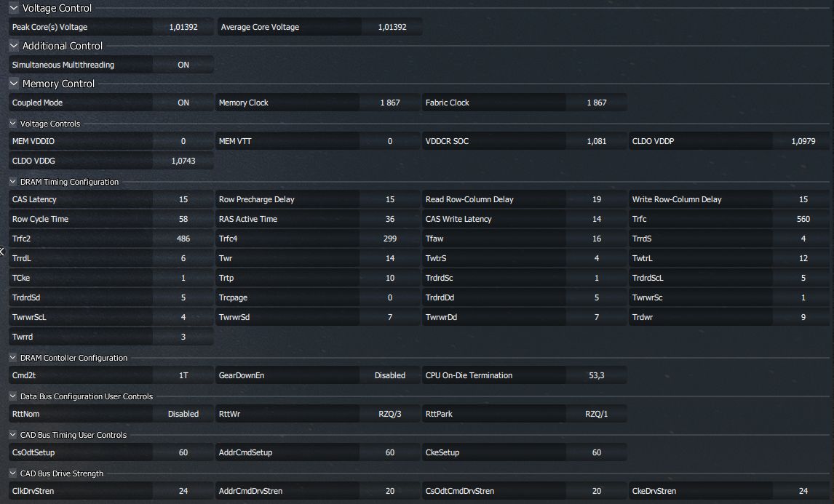
Task: Change the Cmd2t 1T value
Action: (x=183, y=375)
